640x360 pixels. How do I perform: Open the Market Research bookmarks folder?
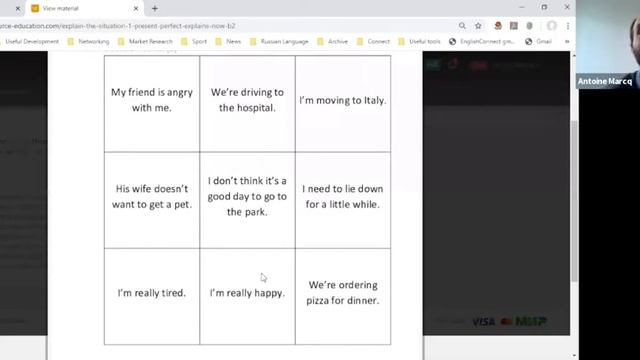pos(145,42)
